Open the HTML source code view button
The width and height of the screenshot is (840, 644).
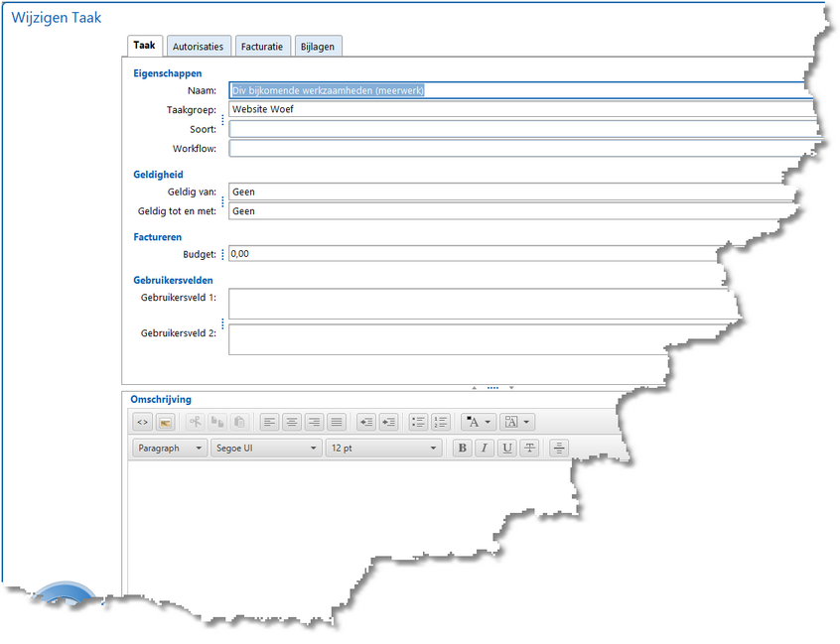pos(143,422)
